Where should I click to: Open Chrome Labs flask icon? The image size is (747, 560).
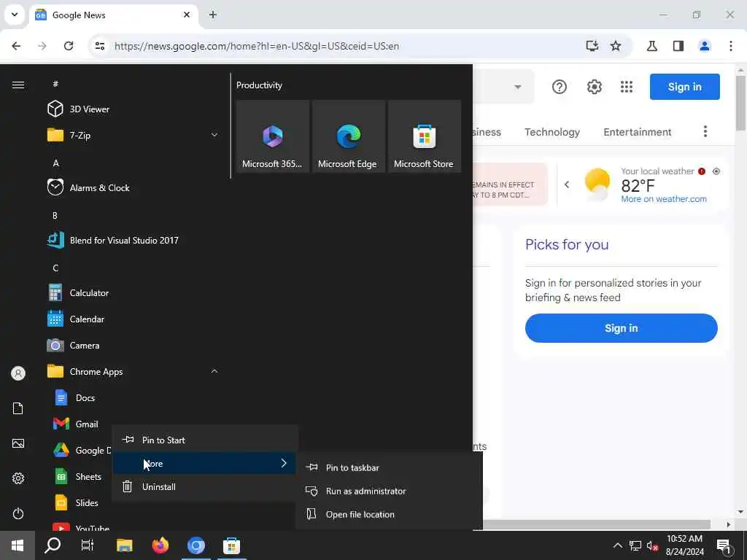pos(651,46)
